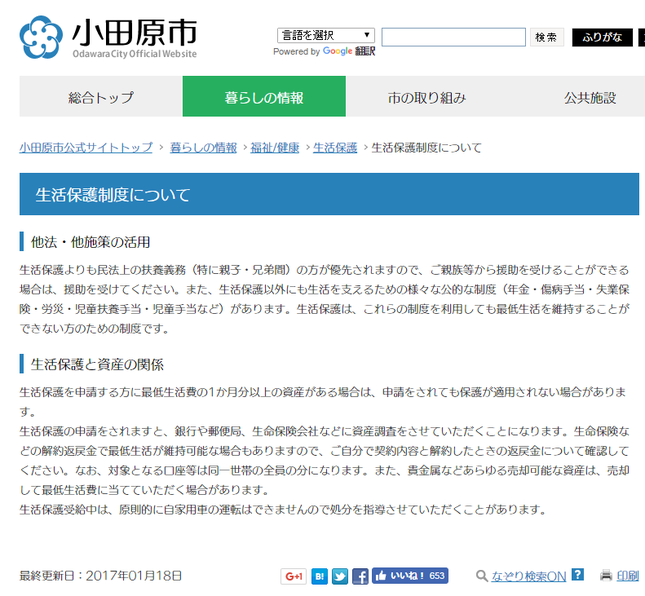This screenshot has width=645, height=596.
Task: Share page via Google+ icon
Action: [x=293, y=576]
